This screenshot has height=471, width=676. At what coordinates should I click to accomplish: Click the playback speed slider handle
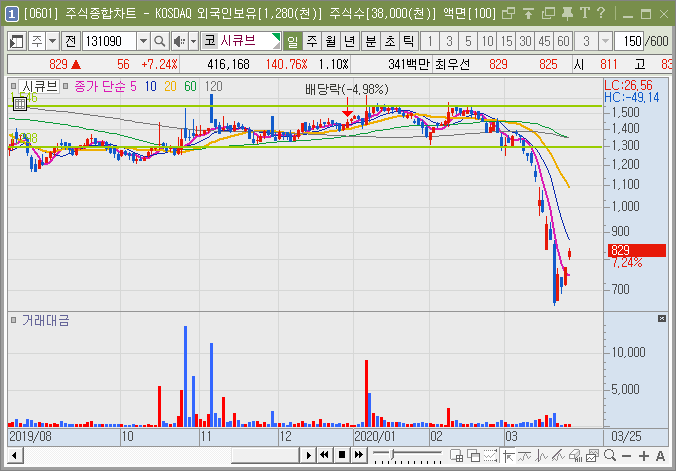pyautogui.click(x=391, y=453)
